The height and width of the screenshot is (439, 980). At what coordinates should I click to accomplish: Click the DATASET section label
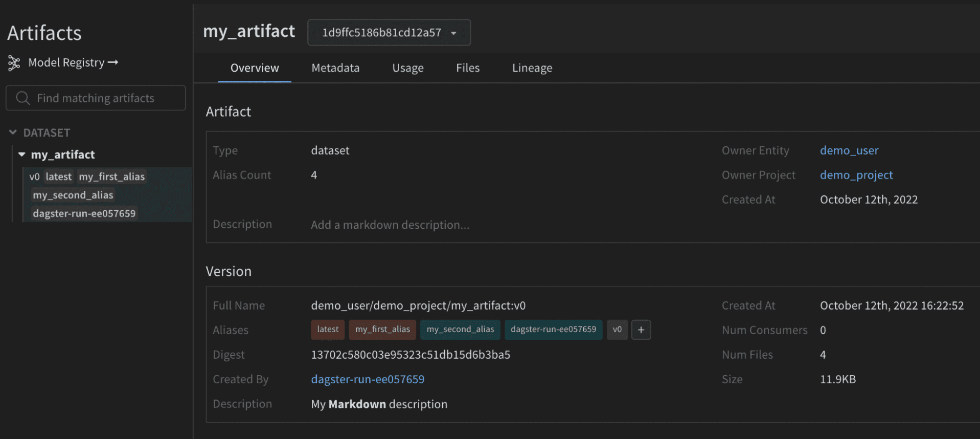(47, 133)
